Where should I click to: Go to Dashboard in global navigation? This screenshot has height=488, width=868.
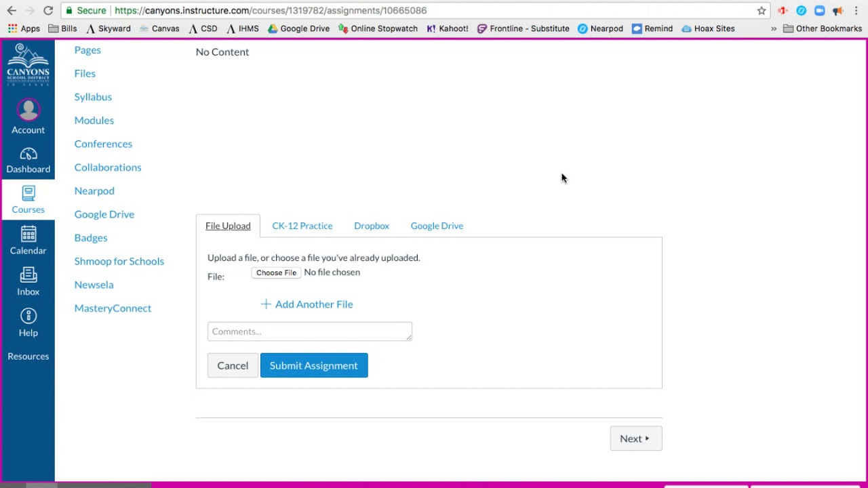[x=28, y=161]
